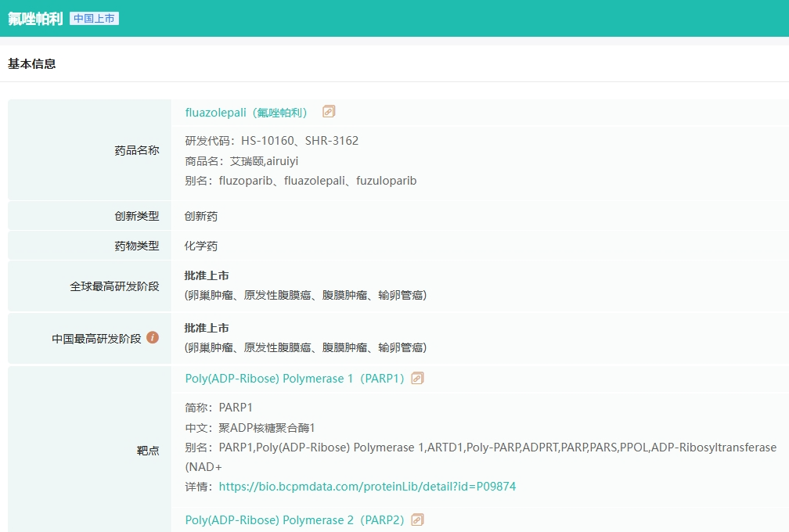The height and width of the screenshot is (532, 789).
Task: Click the link icon after the PARP1 title
Action: click(x=417, y=379)
